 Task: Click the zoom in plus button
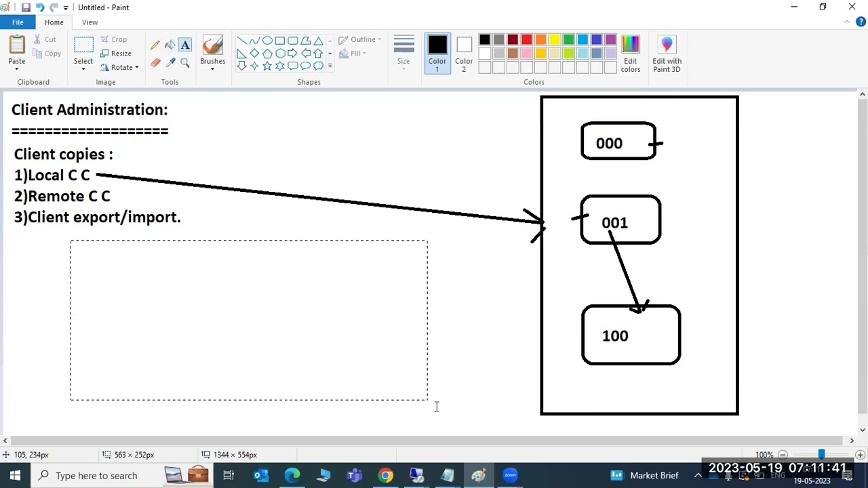[x=860, y=455]
